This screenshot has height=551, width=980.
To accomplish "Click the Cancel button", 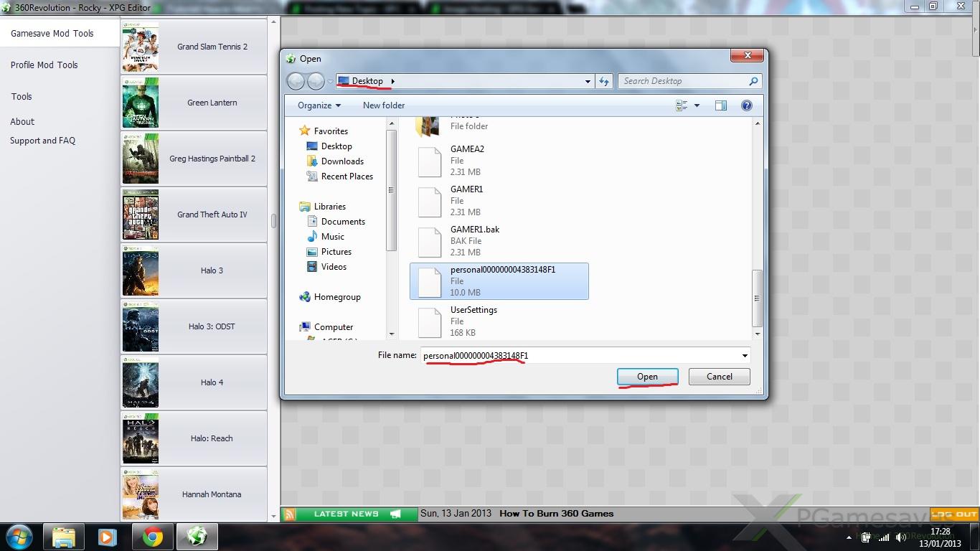I will (719, 377).
